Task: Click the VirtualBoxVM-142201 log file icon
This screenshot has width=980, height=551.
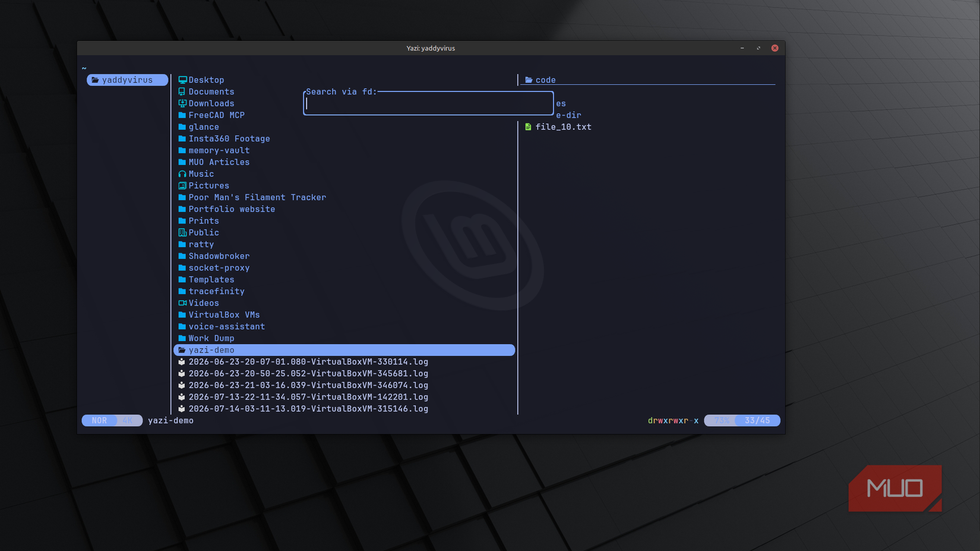Action: [x=182, y=397]
